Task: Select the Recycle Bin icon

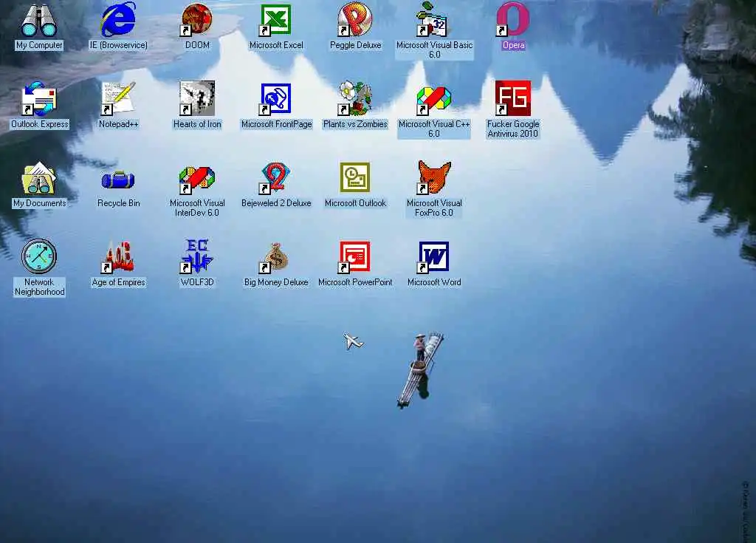Action: click(118, 180)
